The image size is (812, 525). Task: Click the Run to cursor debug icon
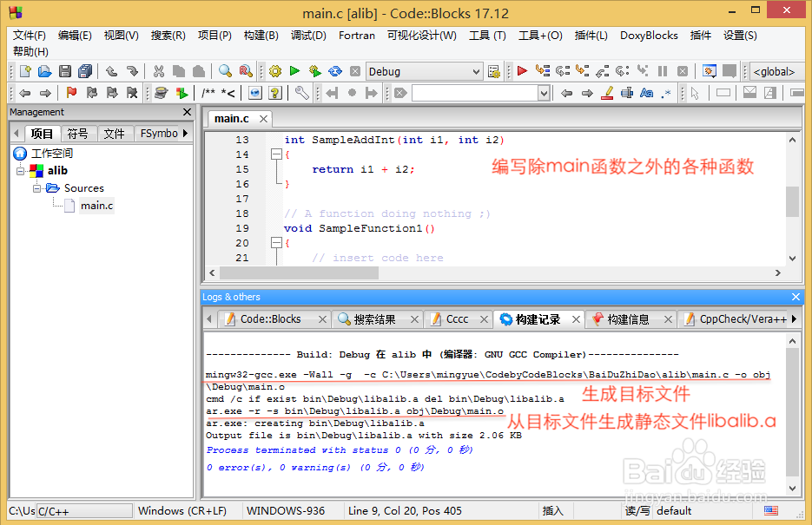point(542,71)
